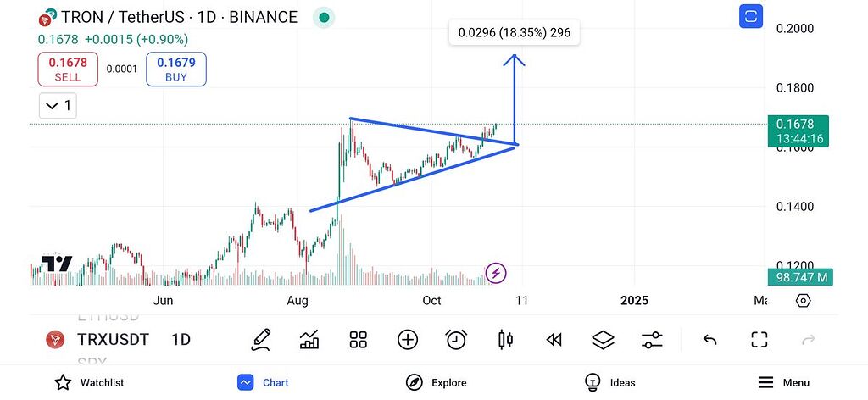Switch to the Watchlist tab
The image size is (868, 400).
(89, 382)
